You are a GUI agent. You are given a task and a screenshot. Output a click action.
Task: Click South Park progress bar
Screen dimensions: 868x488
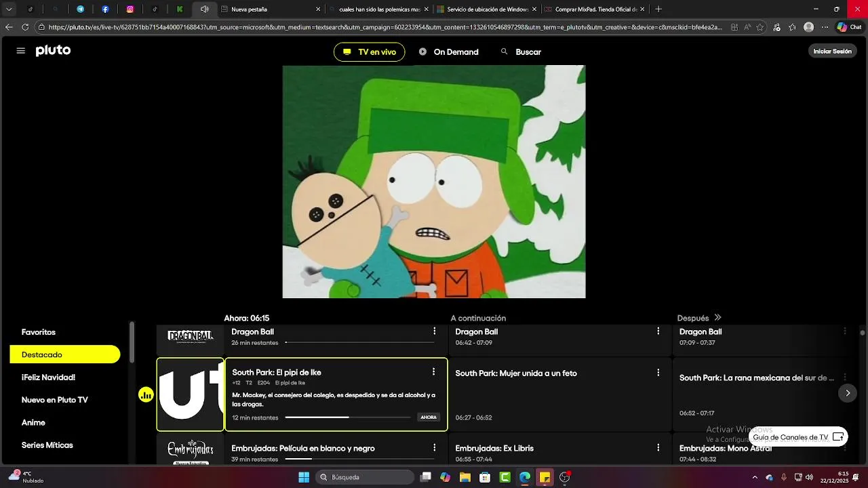(x=348, y=418)
